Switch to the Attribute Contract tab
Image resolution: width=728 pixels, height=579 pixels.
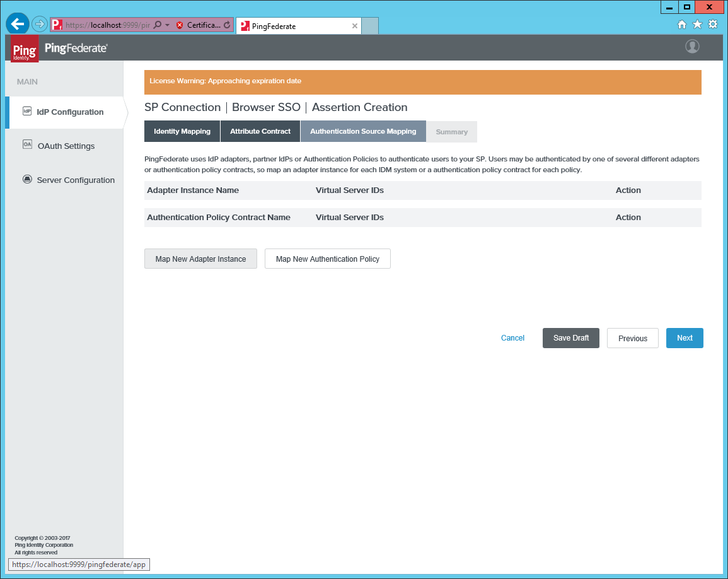pos(260,132)
